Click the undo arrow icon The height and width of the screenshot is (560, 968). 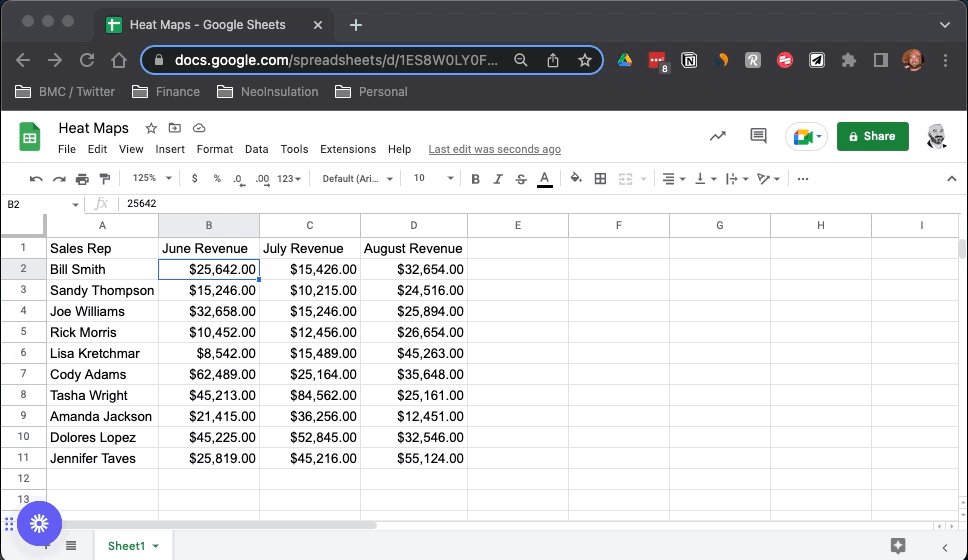[x=36, y=179]
